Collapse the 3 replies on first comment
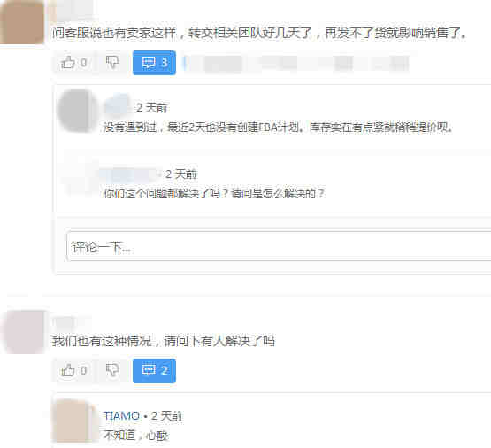 coord(154,63)
